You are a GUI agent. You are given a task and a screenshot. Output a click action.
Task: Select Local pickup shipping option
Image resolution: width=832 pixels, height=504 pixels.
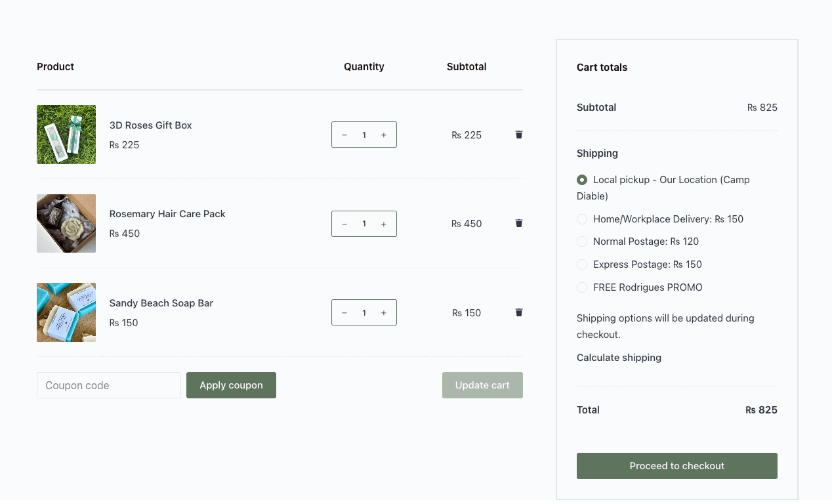(x=582, y=180)
